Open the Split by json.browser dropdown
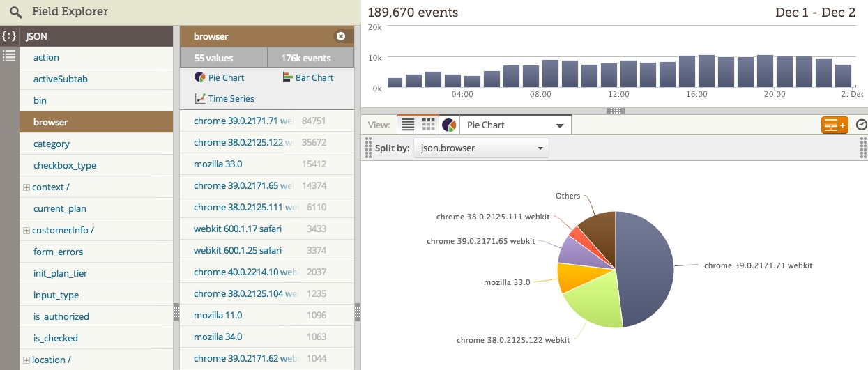 [481, 148]
